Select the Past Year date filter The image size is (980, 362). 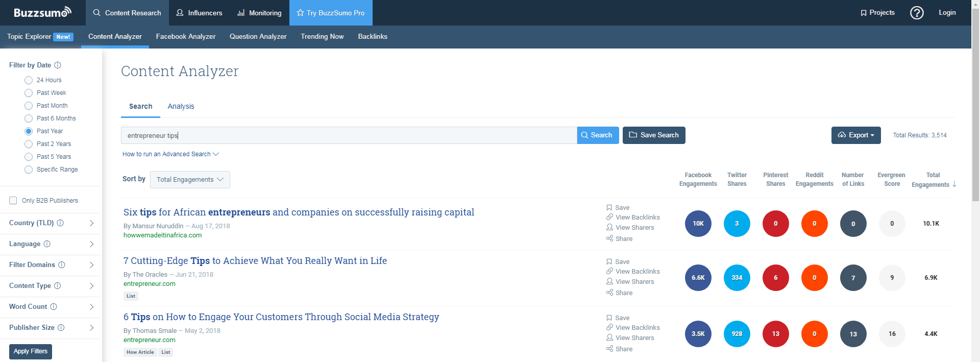29,131
